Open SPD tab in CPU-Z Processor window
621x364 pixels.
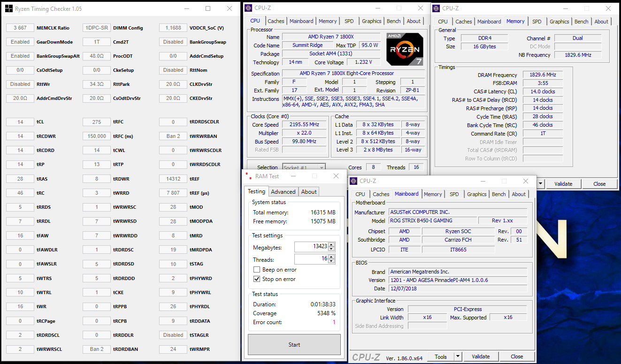point(349,21)
